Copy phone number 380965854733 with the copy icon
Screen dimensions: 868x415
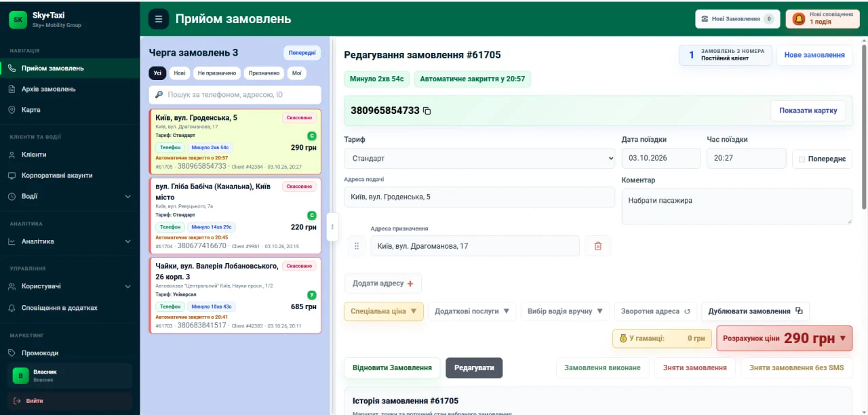coord(427,111)
